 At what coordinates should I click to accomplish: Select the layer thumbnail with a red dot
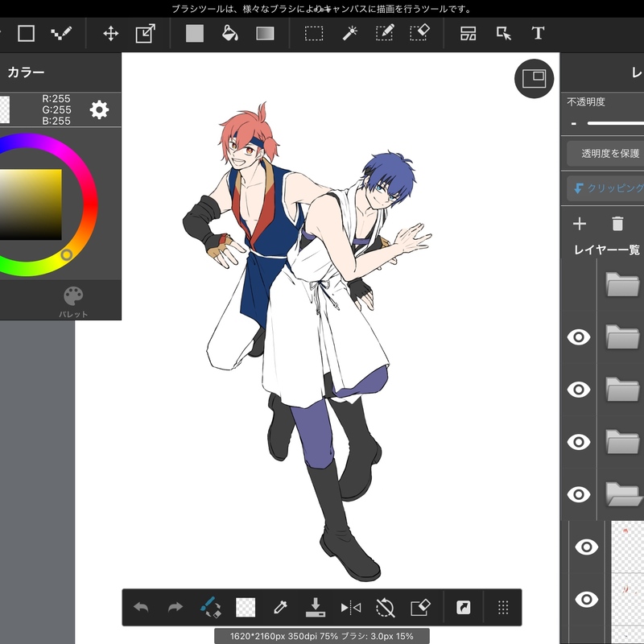pos(627,547)
